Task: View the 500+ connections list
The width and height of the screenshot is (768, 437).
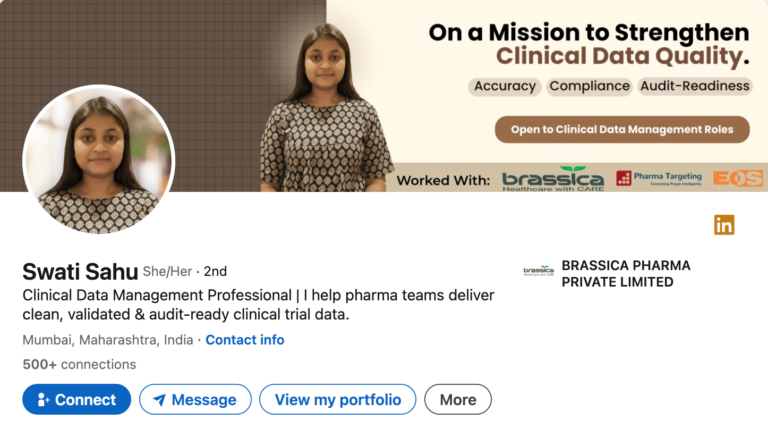Action: click(x=79, y=364)
